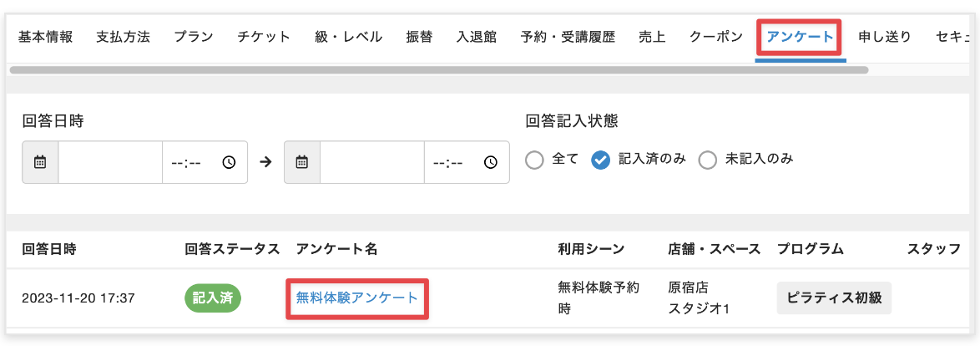Select the クーポン tab
Screen dimensions: 980x346
[716, 37]
